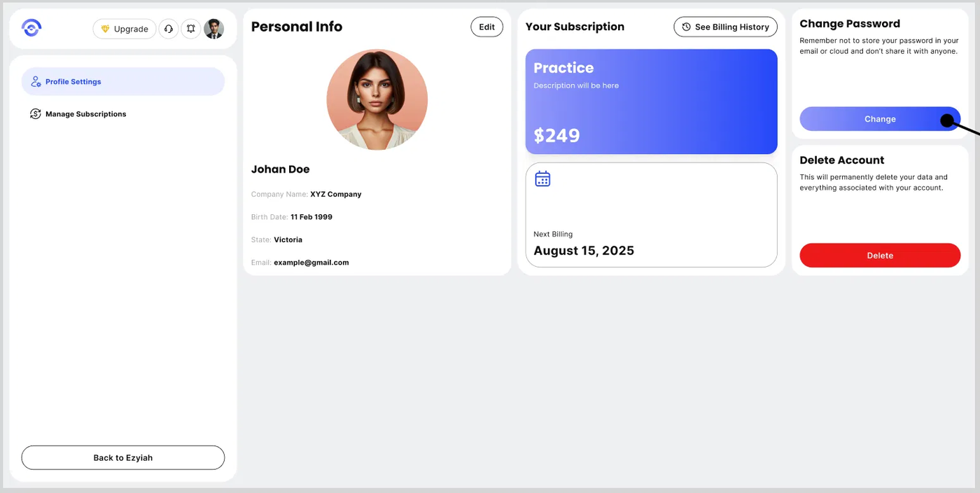Click the red Delete button
Screen dimensions: 980x493
click(880, 256)
